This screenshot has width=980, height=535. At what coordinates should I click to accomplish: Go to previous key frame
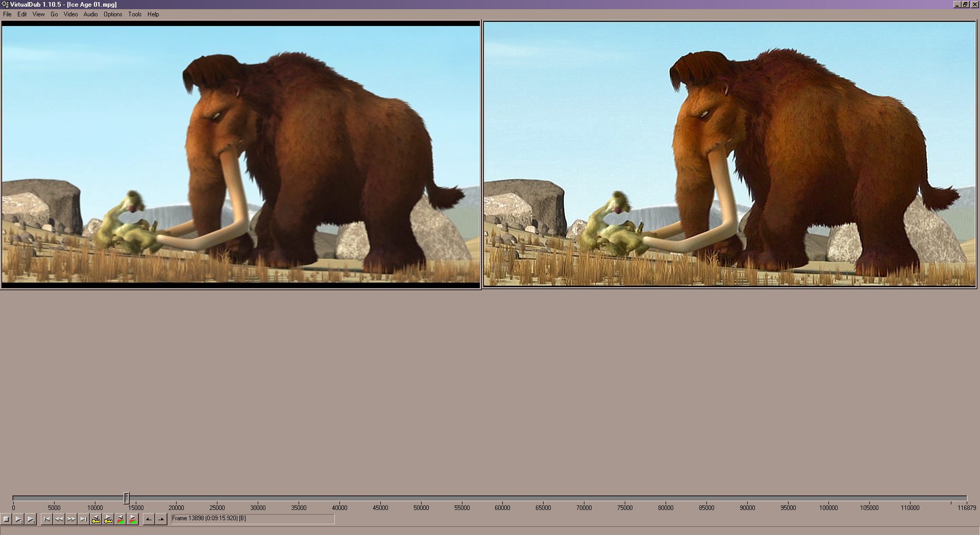pos(96,519)
